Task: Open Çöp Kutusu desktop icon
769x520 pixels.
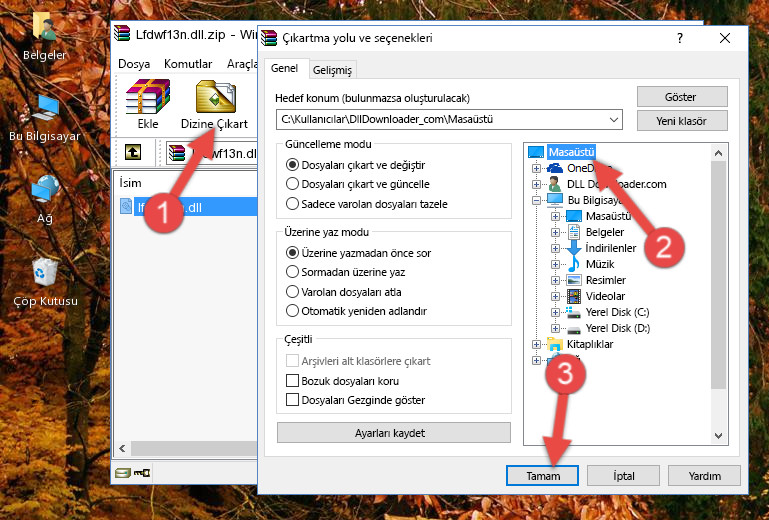Action: click(45, 282)
